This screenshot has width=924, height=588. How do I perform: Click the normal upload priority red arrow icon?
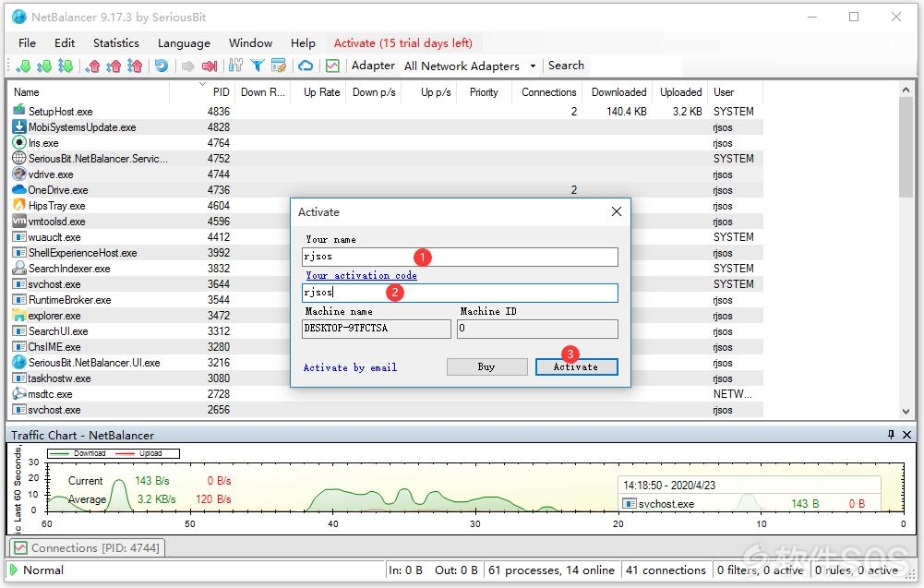pos(114,66)
